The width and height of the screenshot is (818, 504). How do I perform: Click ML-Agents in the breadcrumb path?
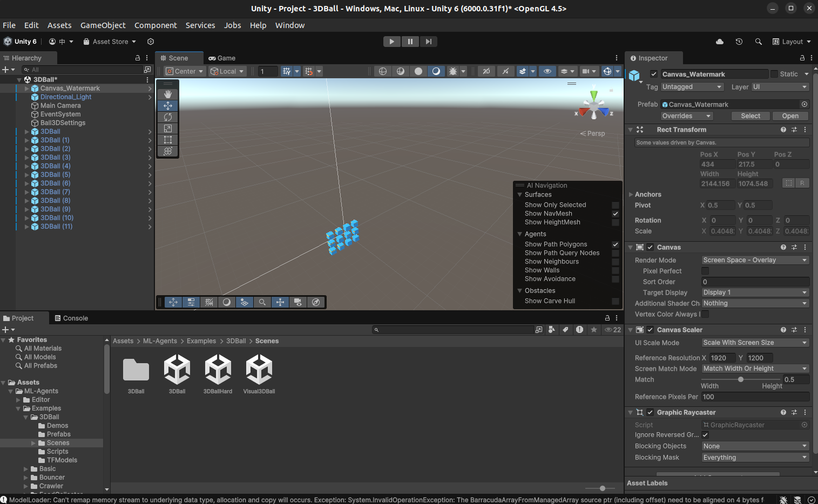(160, 341)
